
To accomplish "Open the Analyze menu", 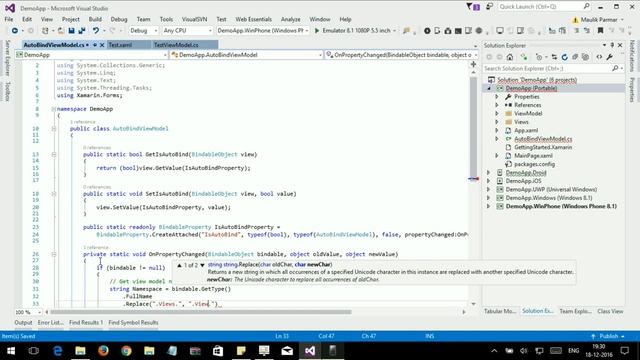I will 291,19.
